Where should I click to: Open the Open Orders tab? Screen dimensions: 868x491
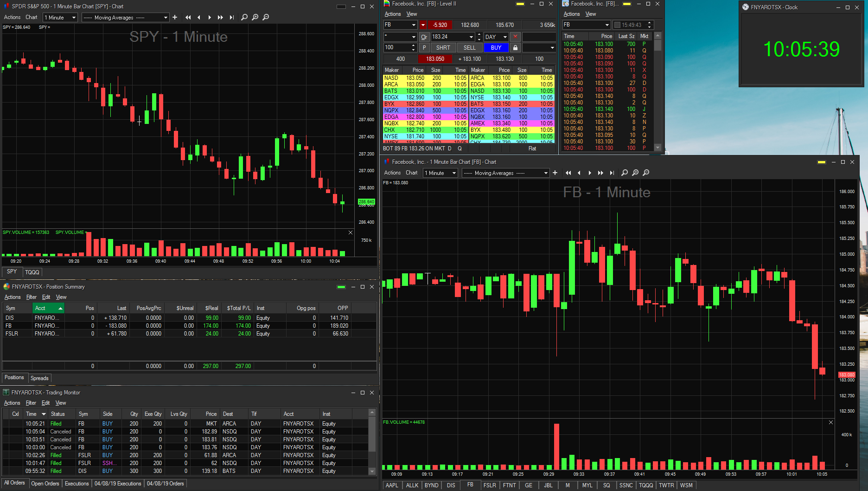click(x=45, y=484)
